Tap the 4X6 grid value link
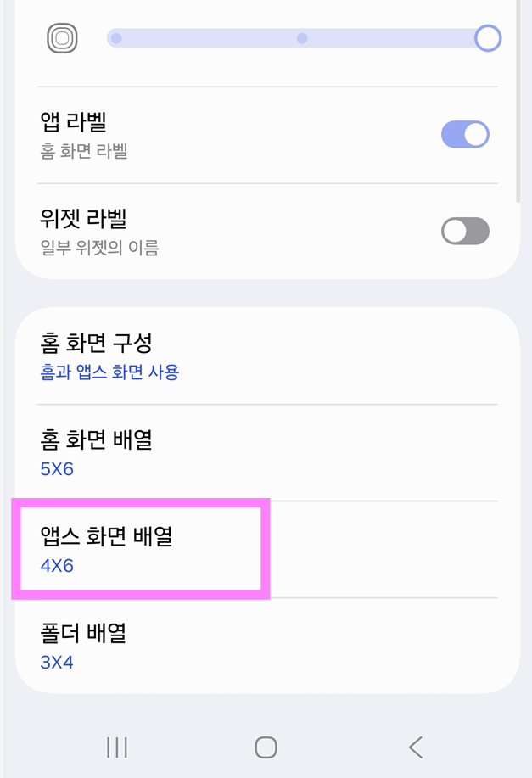Screen dimensions: 532x778 (x=57, y=565)
